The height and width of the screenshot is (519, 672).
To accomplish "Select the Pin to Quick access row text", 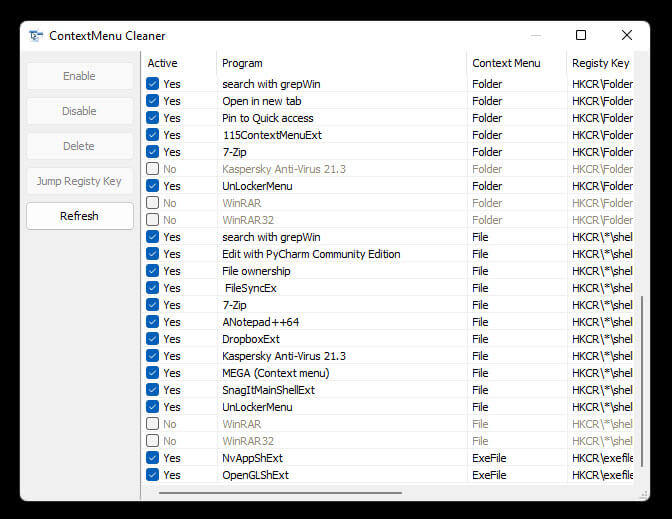I will click(x=267, y=118).
